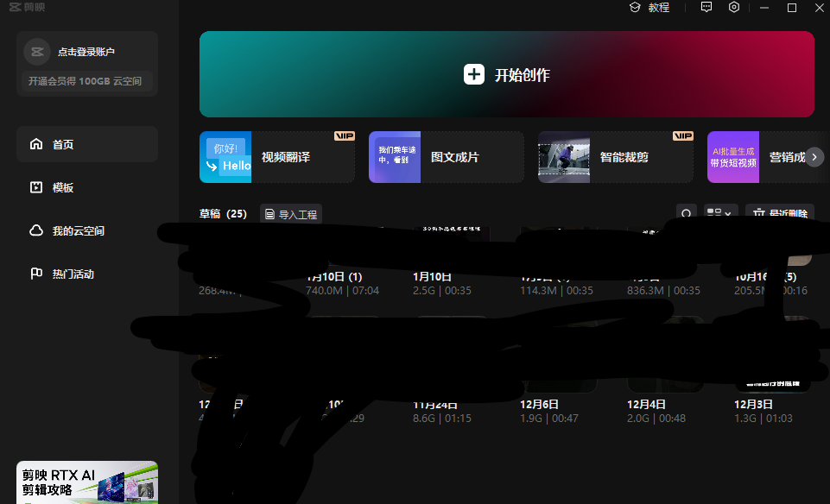The image size is (830, 504).
Task: Select the 营销成 feature card label
Action: point(787,157)
